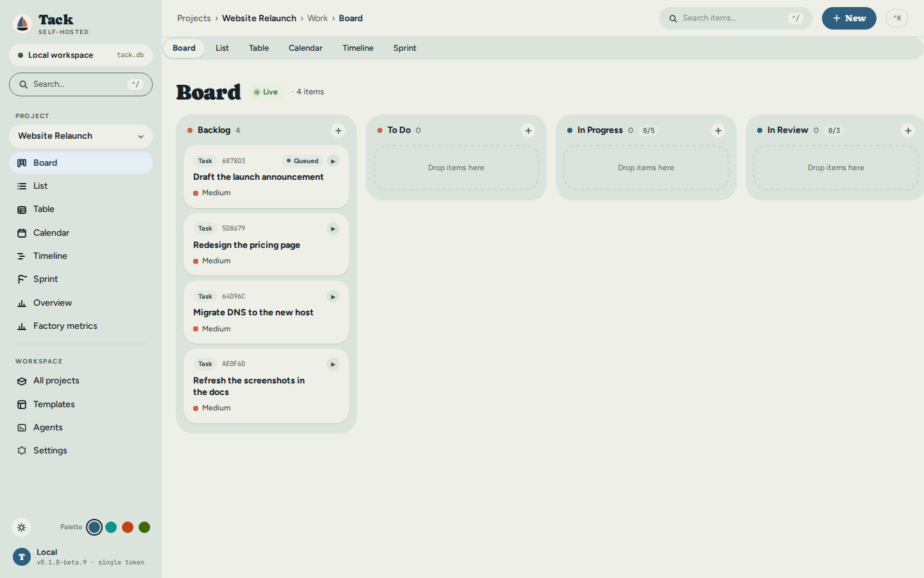The image size is (924, 578).
Task: Open workspace Settings
Action: click(81, 451)
